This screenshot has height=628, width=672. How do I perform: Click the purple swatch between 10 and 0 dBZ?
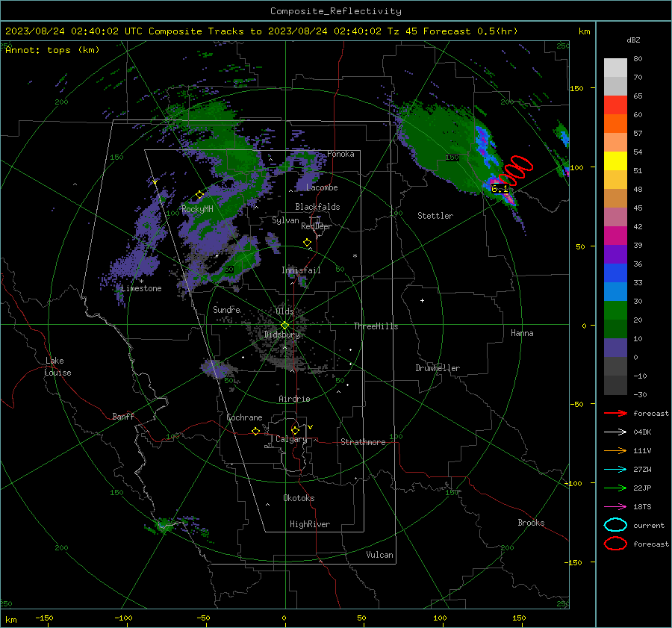pos(615,347)
